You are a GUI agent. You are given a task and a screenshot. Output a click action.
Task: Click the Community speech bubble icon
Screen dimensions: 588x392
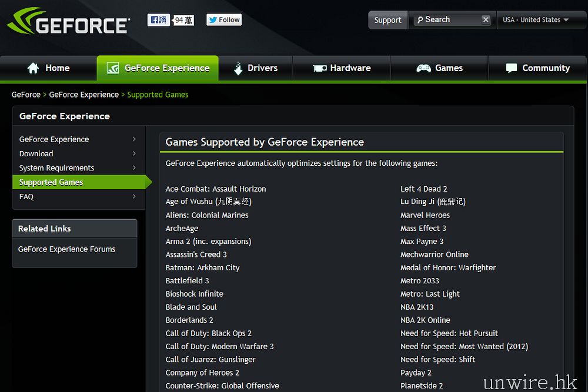(x=512, y=68)
